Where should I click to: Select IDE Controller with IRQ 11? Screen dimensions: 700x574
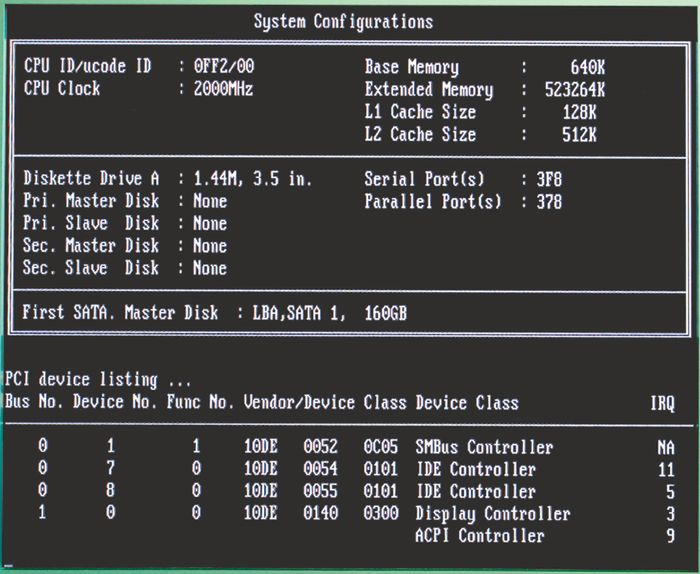(x=476, y=470)
